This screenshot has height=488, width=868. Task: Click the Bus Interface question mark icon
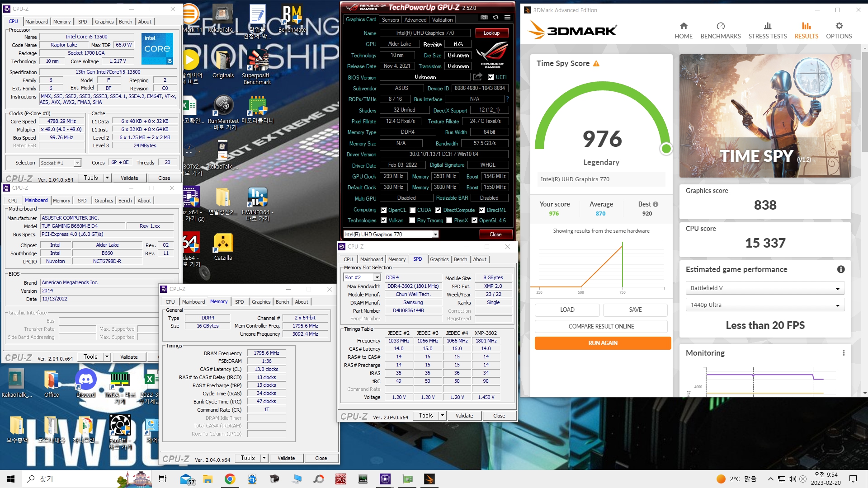507,99
